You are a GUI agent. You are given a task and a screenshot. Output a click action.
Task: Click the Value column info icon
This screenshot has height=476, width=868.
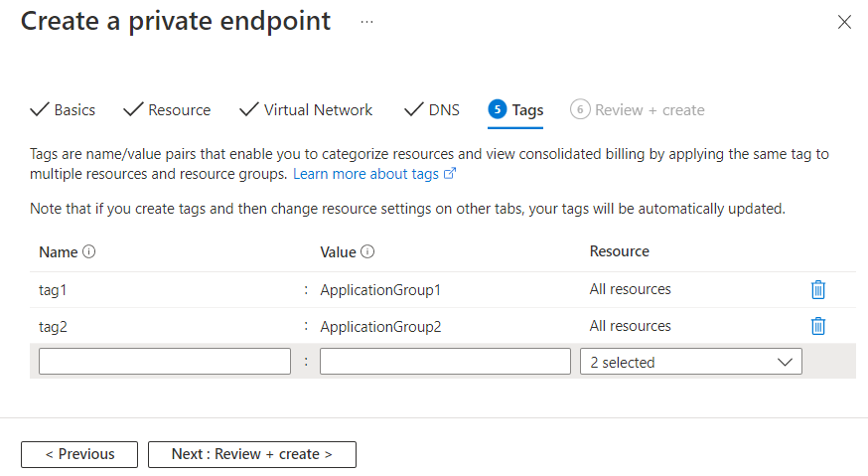pyautogui.click(x=367, y=252)
